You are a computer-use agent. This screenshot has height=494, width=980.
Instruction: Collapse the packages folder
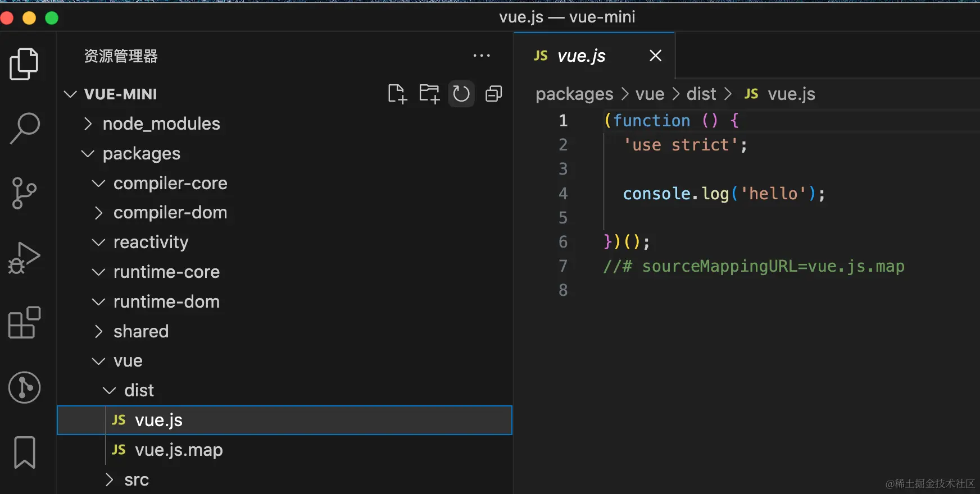pyautogui.click(x=88, y=153)
